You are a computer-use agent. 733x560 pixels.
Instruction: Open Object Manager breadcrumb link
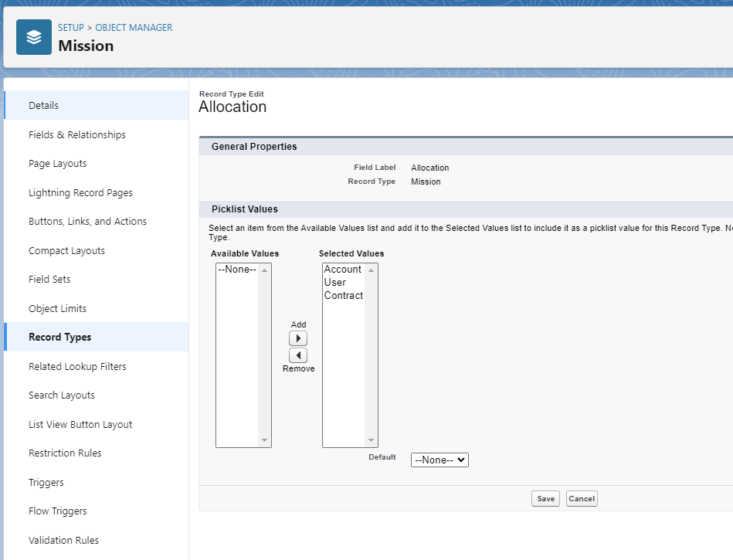coord(134,28)
